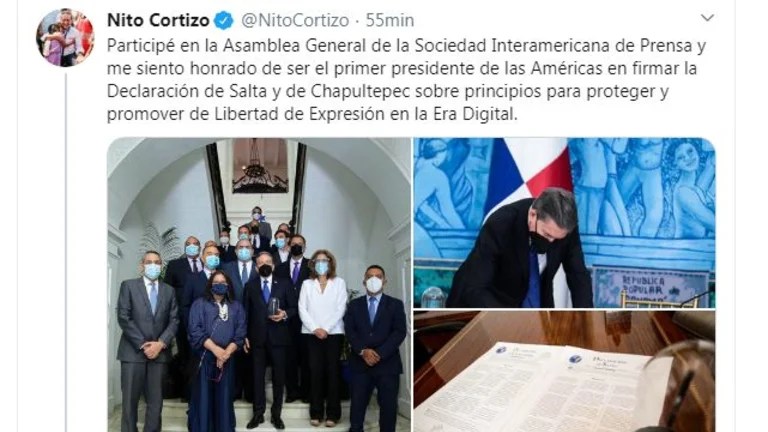Open the 55min timestamp link

[390, 21]
